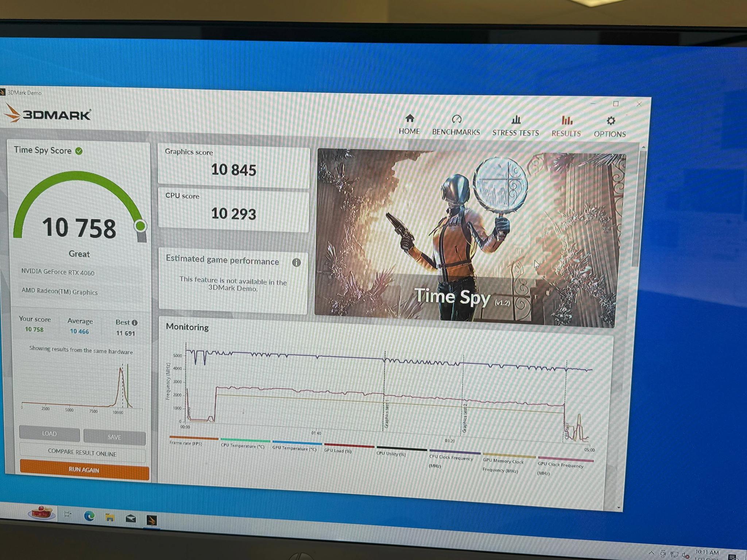Click the LOAD button
Screen dimensions: 747x560
pos(49,433)
